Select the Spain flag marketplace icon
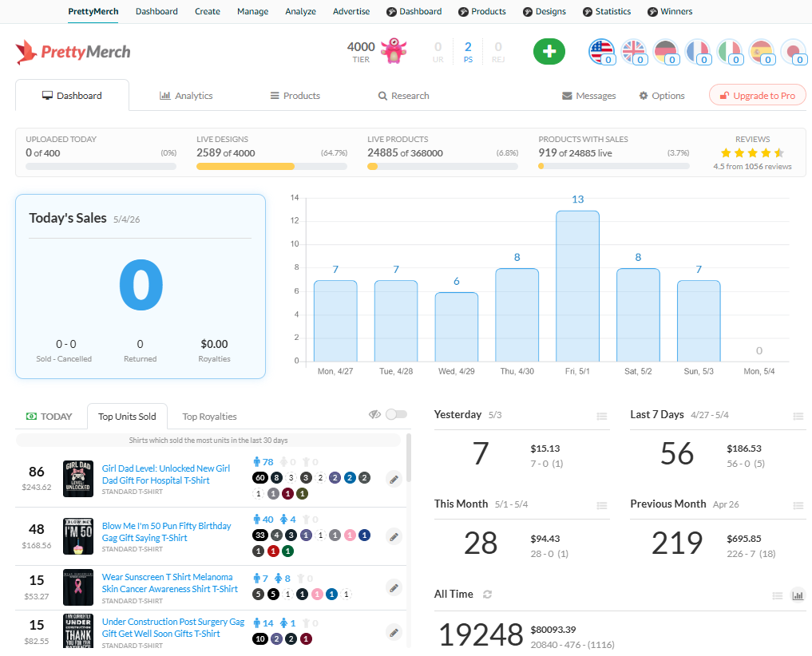The height and width of the screenshot is (656, 812). [761, 52]
